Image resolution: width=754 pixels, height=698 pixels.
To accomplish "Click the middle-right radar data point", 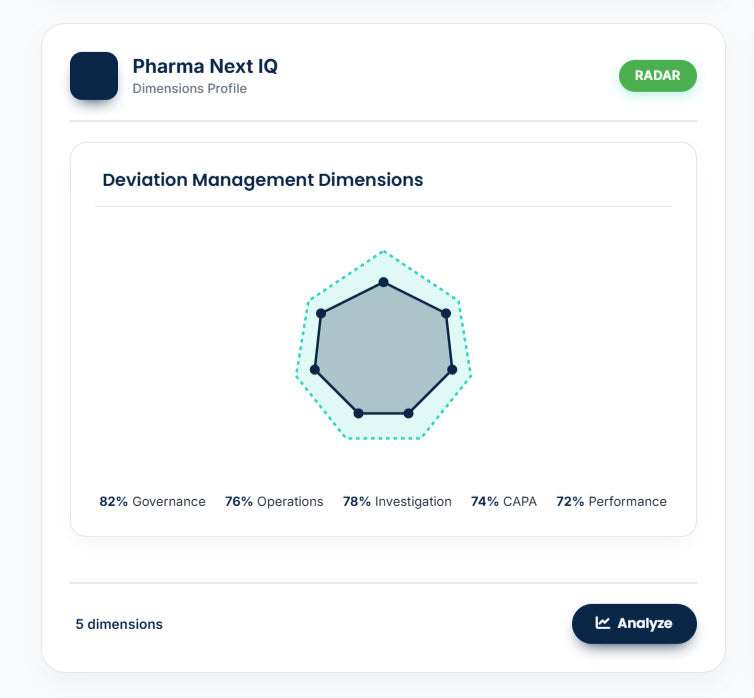I will pyautogui.click(x=452, y=370).
